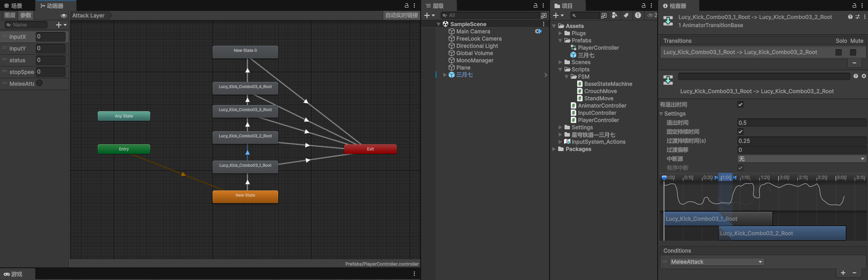
Task: Expand the Scenes folder
Action: pos(560,62)
